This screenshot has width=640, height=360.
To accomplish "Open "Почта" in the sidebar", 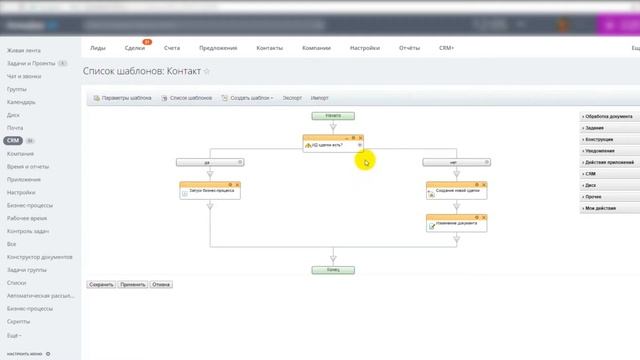I will pos(15,128).
